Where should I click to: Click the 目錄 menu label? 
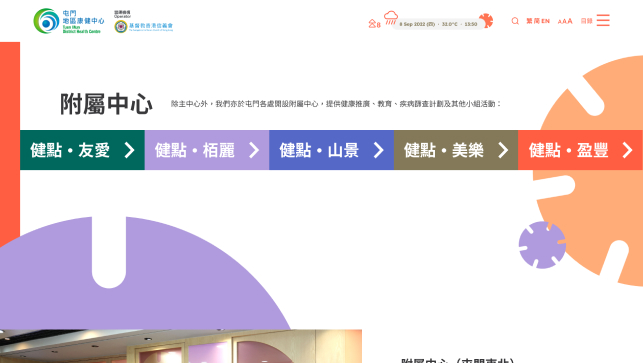pyautogui.click(x=586, y=21)
